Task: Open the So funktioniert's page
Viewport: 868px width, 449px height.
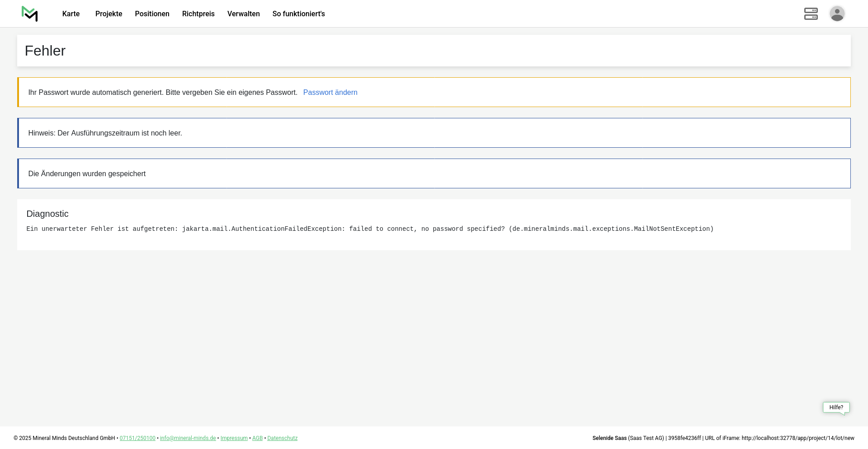Action: coord(298,14)
